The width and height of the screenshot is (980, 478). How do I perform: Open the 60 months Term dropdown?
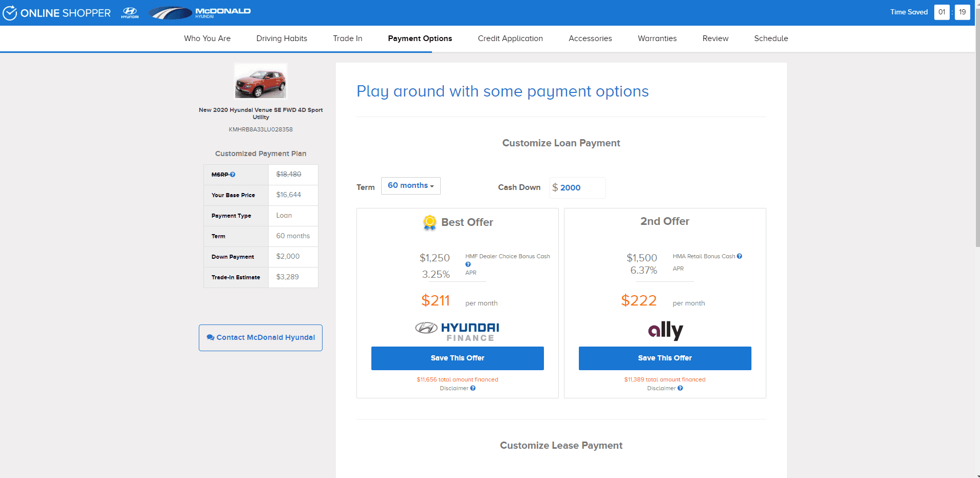pos(411,186)
